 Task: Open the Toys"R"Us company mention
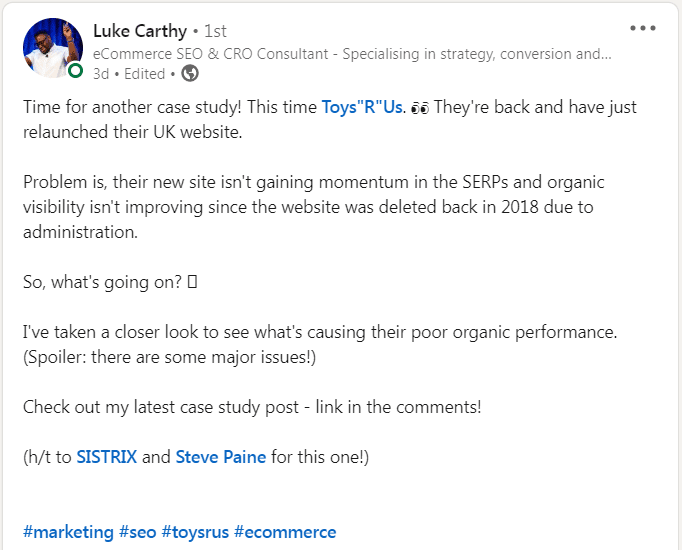[x=363, y=107]
